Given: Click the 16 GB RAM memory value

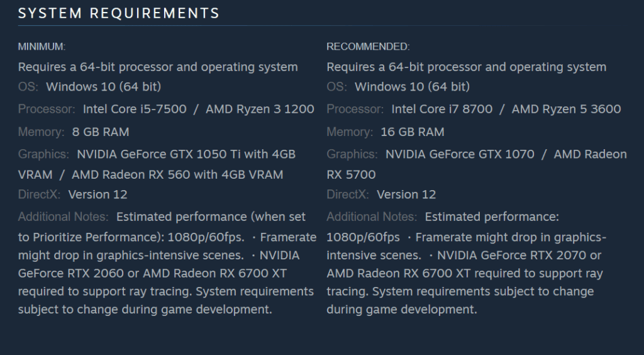Looking at the screenshot, I should point(413,132).
